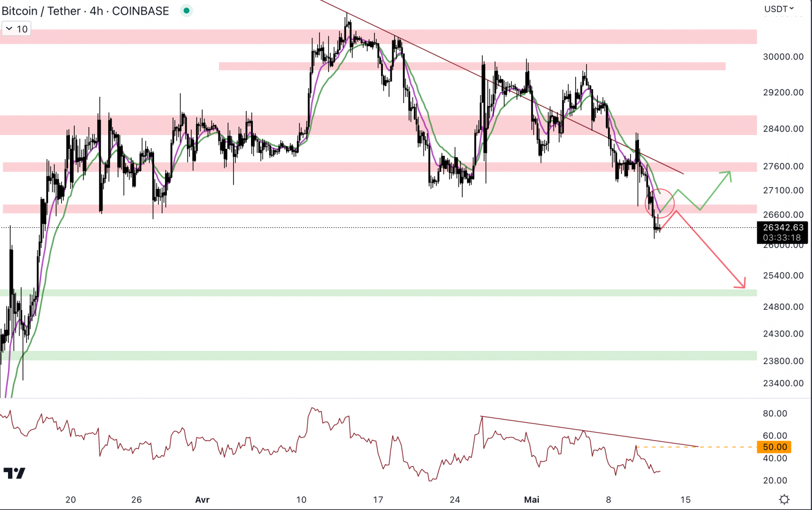Viewport: 812px width, 510px height.
Task: Click the date 26 on time axis
Action: point(137,500)
